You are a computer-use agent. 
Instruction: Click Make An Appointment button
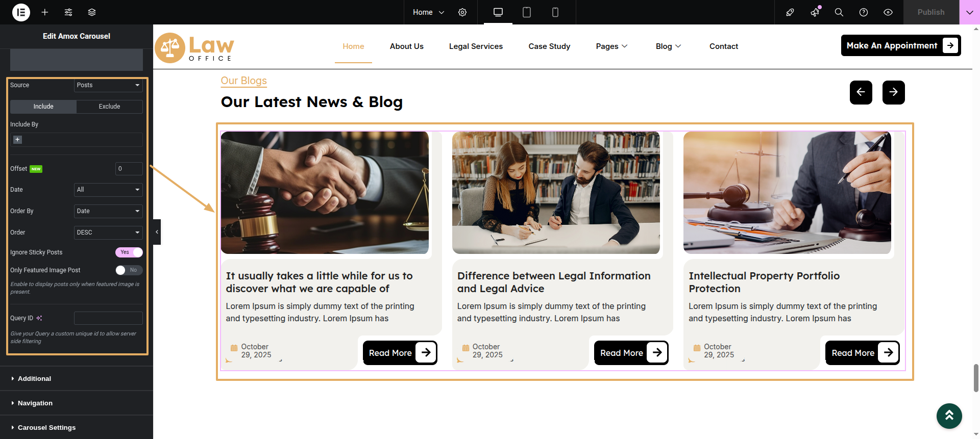900,45
